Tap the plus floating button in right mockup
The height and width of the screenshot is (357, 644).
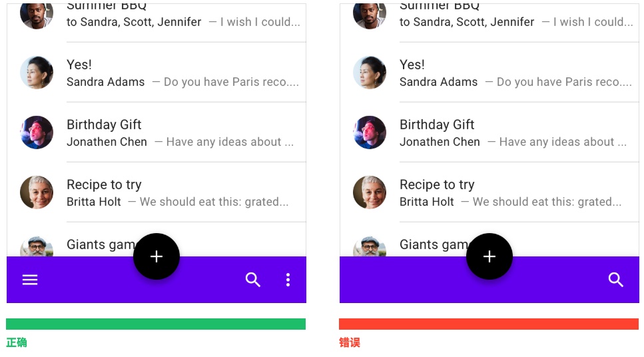pyautogui.click(x=489, y=256)
